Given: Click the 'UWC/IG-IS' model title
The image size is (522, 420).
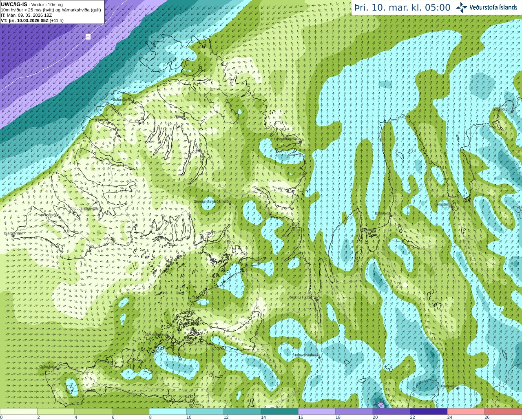Looking at the screenshot, I should [x=14, y=4].
